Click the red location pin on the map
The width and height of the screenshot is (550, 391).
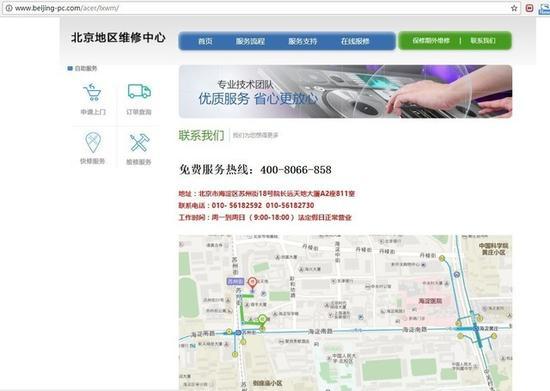click(x=252, y=283)
